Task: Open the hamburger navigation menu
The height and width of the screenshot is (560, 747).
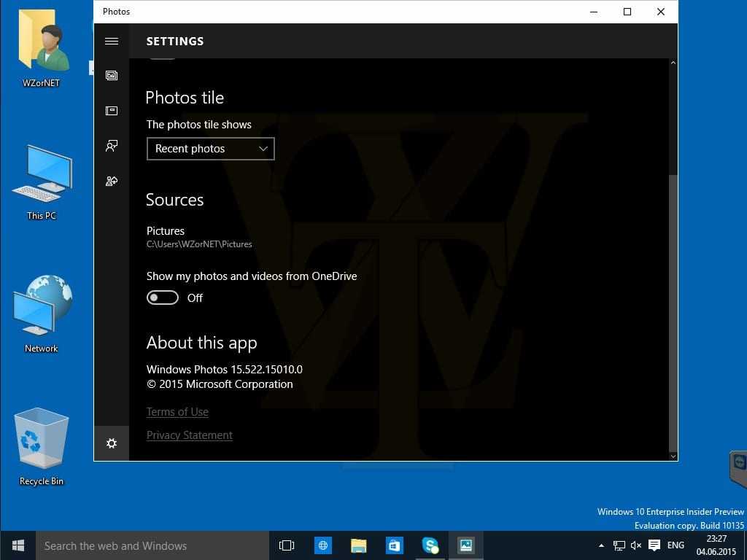Action: point(112,42)
